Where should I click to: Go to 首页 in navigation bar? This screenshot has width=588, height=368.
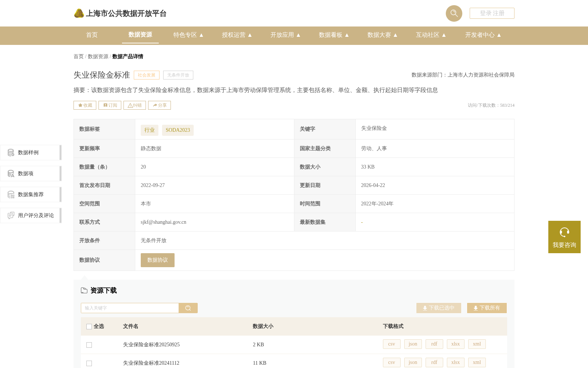coord(92,35)
